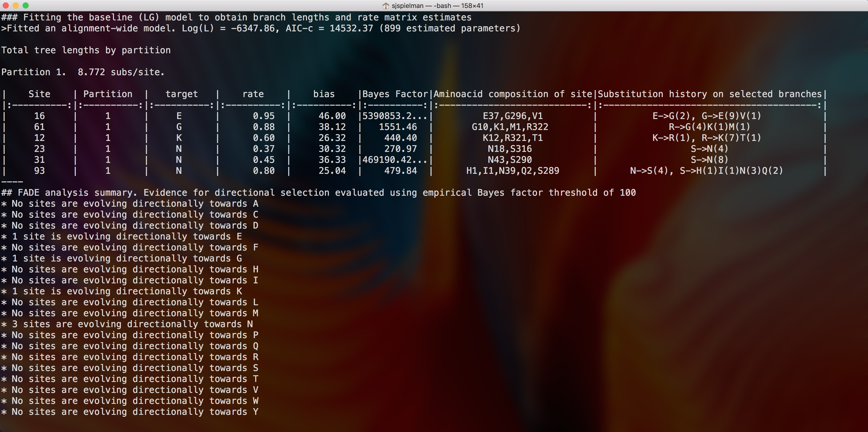
Task: Click 'No sites are evolving directionally towards W'
Action: 130,401
